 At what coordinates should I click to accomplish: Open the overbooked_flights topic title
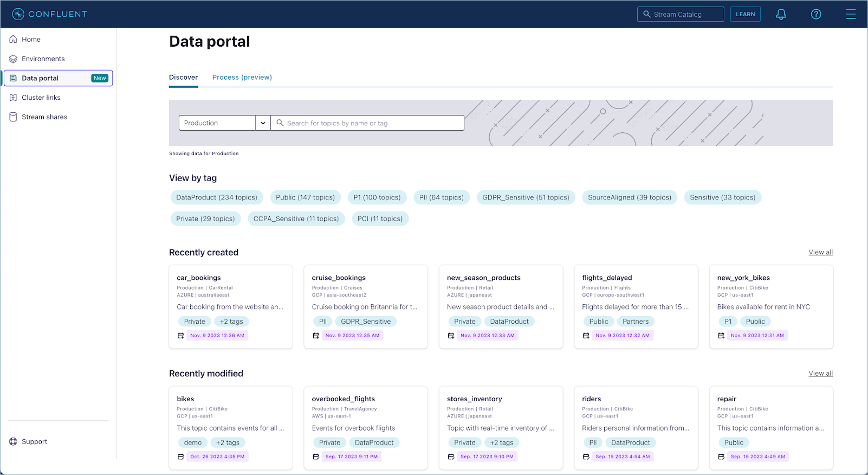pos(344,399)
